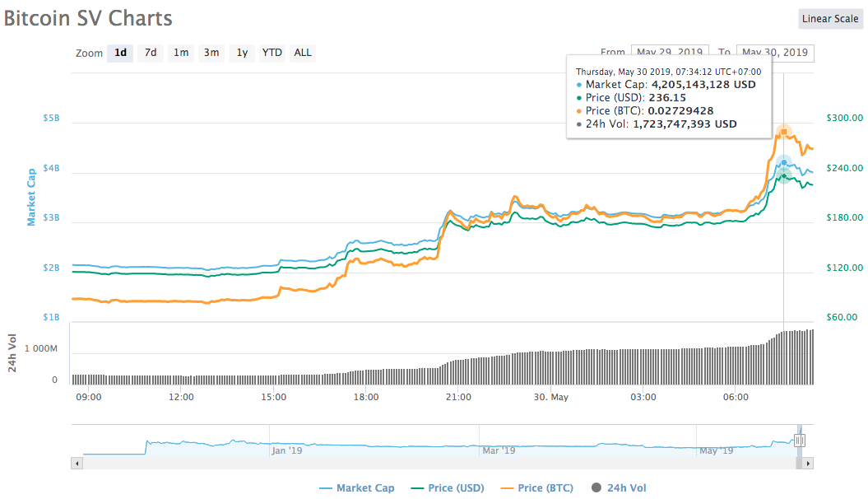Select the 1d zoom range

[120, 53]
